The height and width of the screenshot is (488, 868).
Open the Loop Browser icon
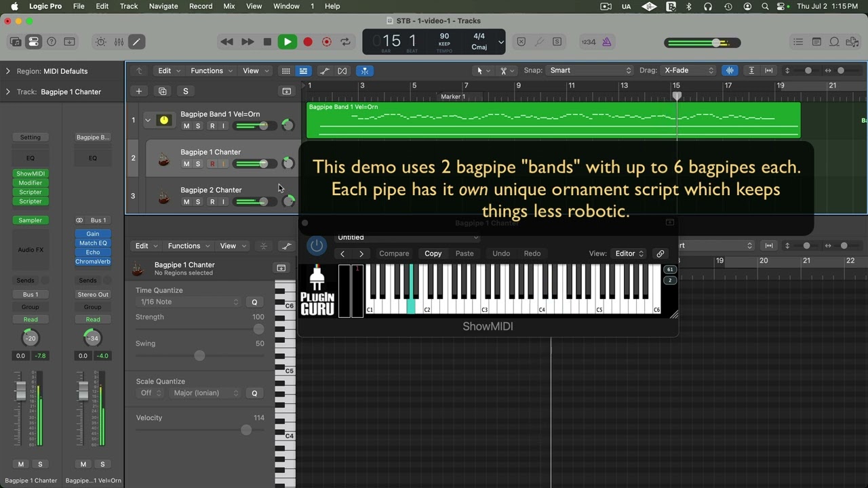[x=835, y=42]
